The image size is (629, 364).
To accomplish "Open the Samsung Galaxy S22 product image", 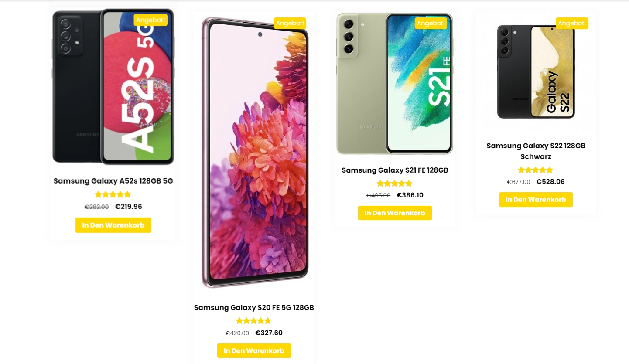I will (x=536, y=71).
